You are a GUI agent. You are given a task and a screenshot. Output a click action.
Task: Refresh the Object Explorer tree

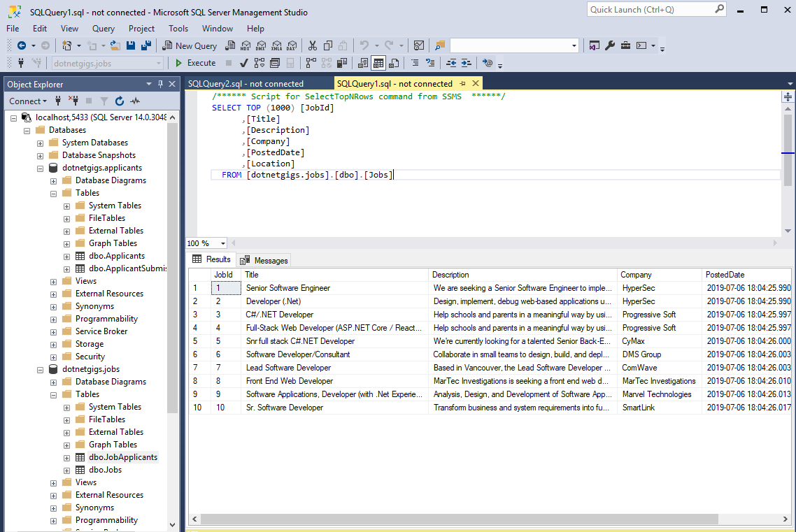[120, 101]
